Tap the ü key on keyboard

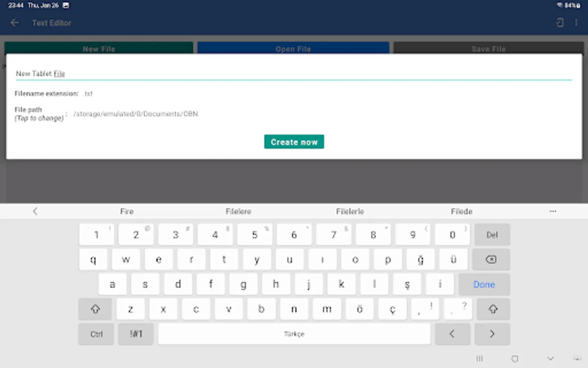click(453, 260)
